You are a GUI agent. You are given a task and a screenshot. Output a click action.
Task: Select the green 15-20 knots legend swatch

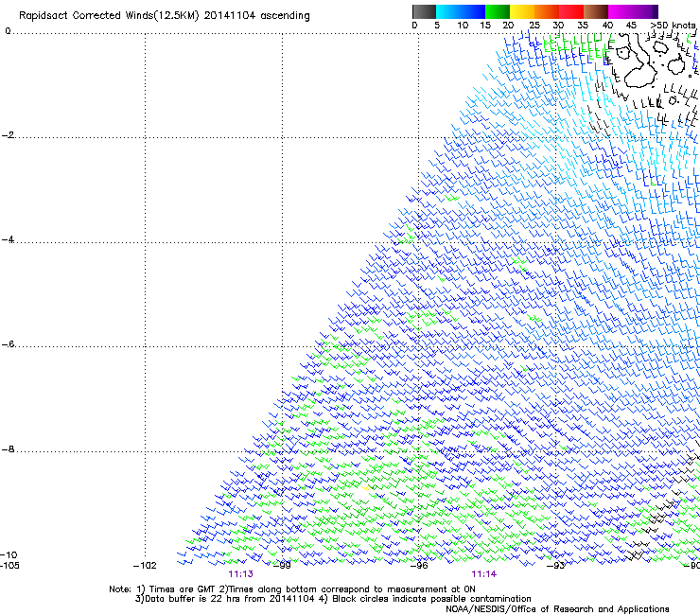coord(498,11)
